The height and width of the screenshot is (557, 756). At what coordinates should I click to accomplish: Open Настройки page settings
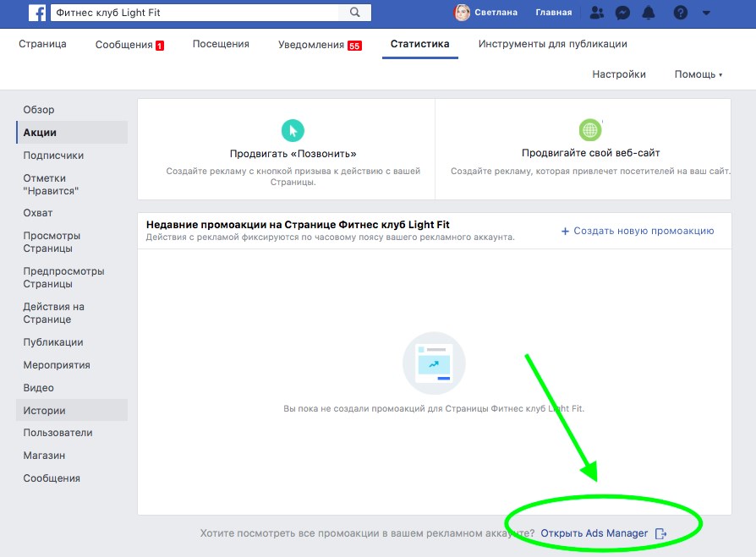619,74
